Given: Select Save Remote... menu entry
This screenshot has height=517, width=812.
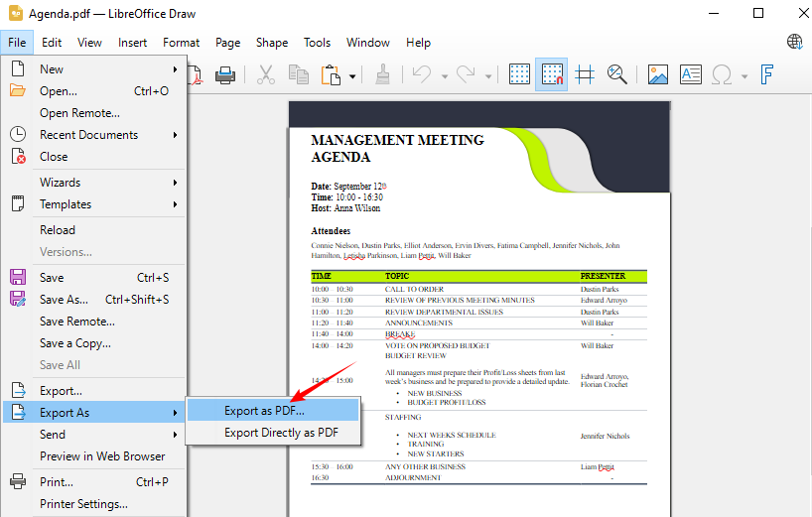Looking at the screenshot, I should pyautogui.click(x=93, y=321).
